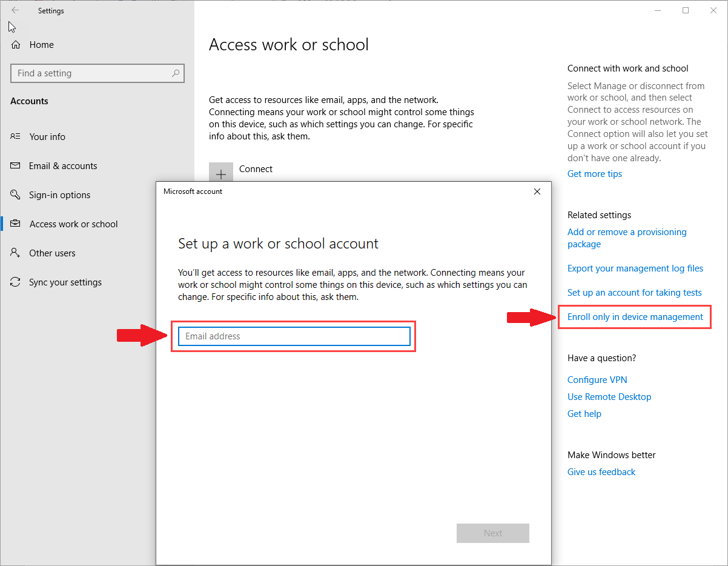Screen dimensions: 728x566
Task: Open Use Remote Desktop
Action: pyautogui.click(x=609, y=396)
